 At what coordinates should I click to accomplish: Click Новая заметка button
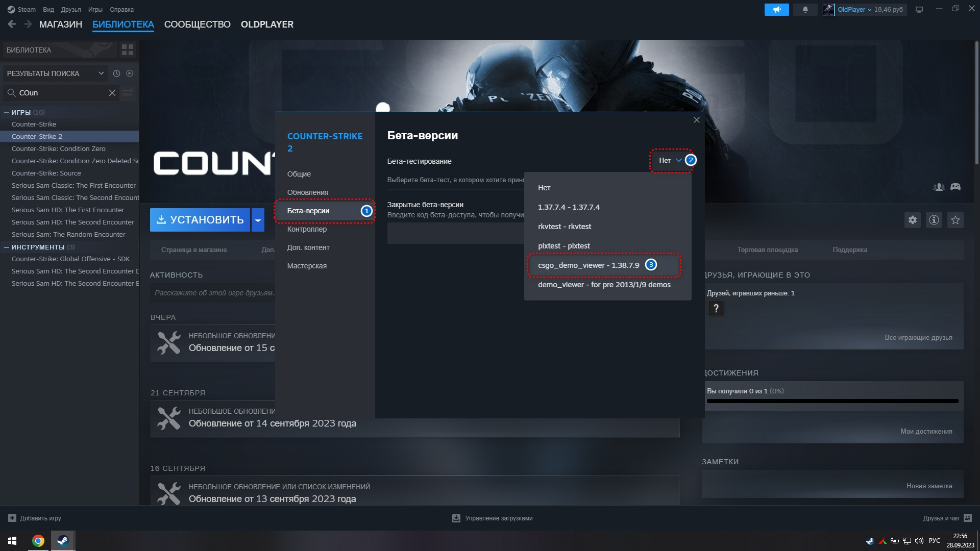(929, 486)
